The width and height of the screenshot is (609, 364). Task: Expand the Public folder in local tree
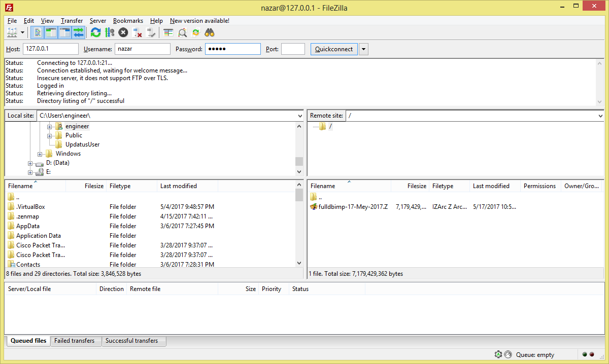coord(50,135)
